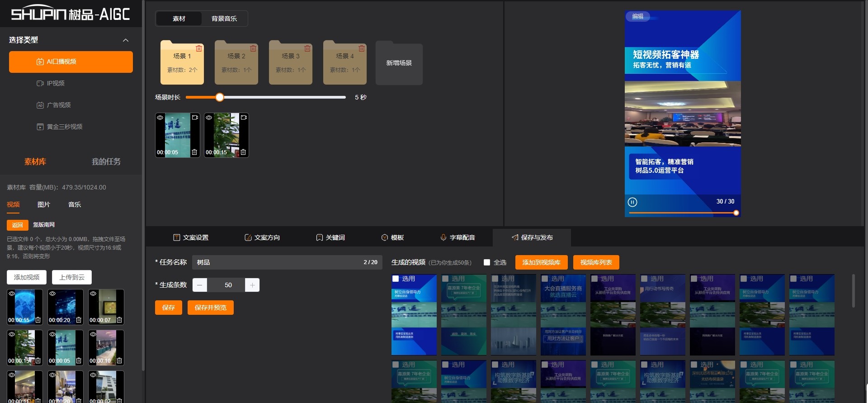The height and width of the screenshot is (403, 868).
Task: Delete 场景 4 using its trash icon
Action: [x=362, y=48]
